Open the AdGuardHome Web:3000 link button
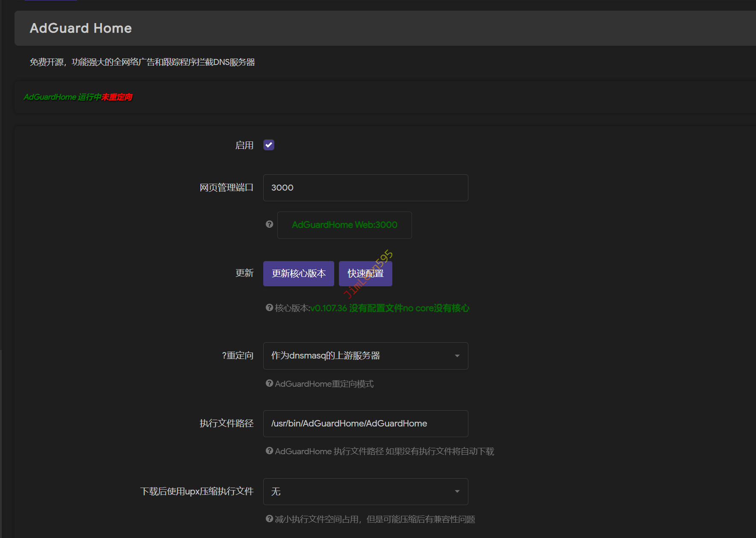 pyautogui.click(x=344, y=225)
